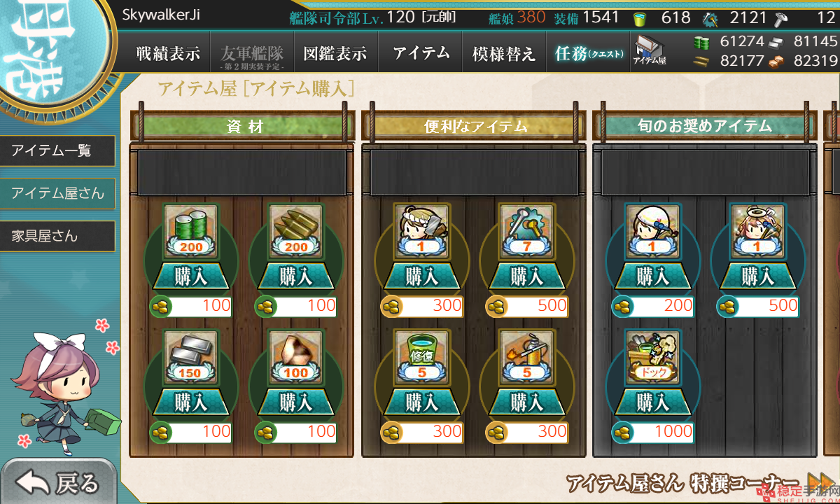Click the steel ingots 150 item icon
This screenshot has height=504, width=840.
click(190, 357)
